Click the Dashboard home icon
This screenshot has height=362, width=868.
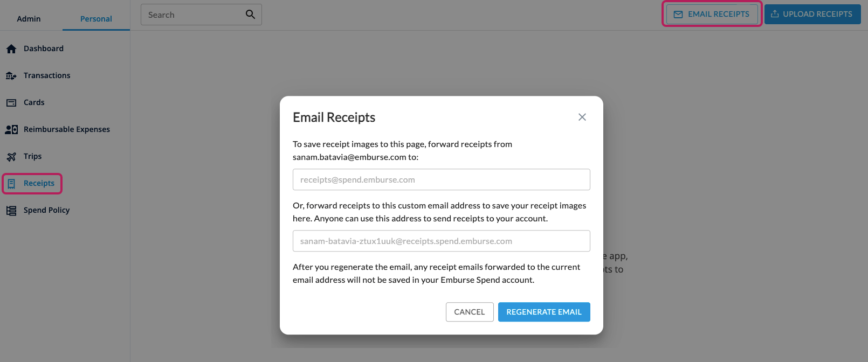pos(11,49)
